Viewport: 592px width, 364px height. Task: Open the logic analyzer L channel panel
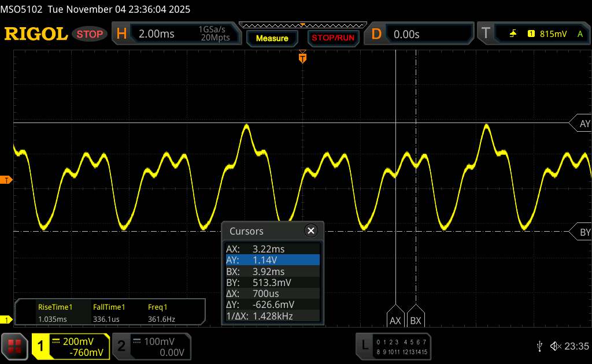point(393,346)
